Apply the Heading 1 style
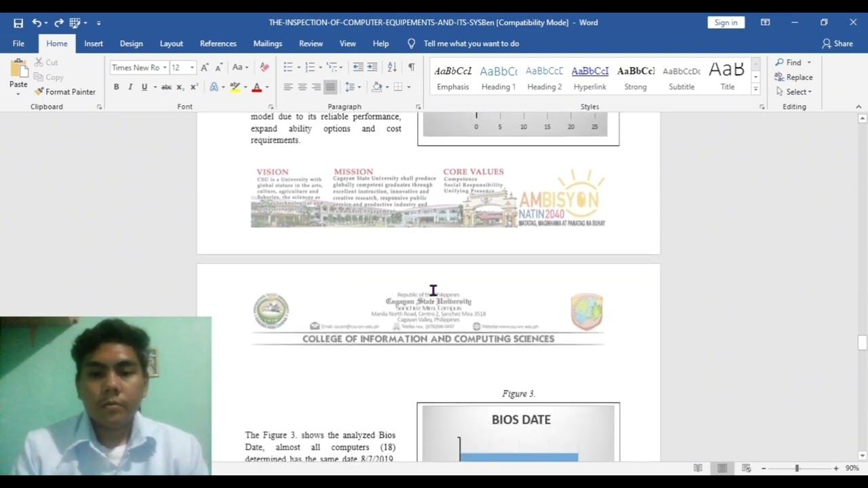Screen dimensions: 868x488 point(498,77)
